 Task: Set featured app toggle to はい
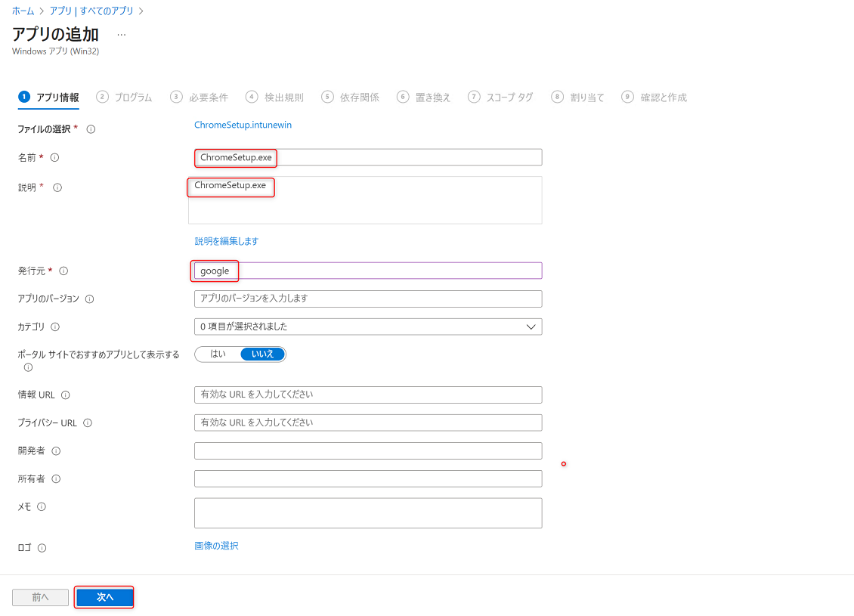point(218,354)
